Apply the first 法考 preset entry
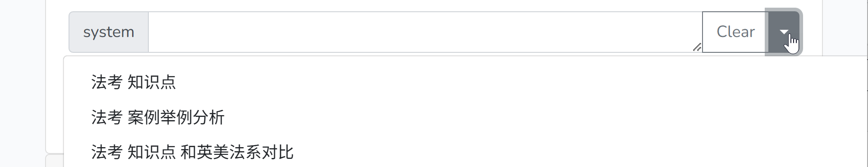This screenshot has width=868, height=167. [x=133, y=82]
